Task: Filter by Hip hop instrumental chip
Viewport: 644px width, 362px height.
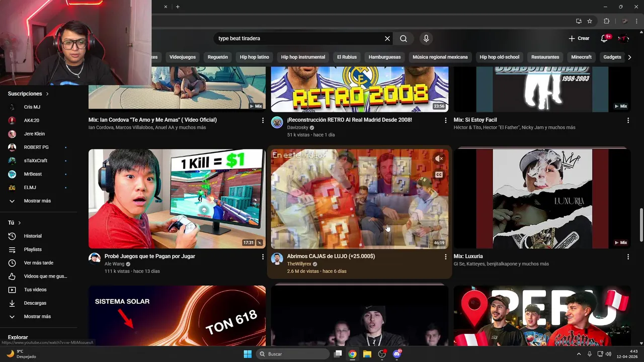Action: 303,57
